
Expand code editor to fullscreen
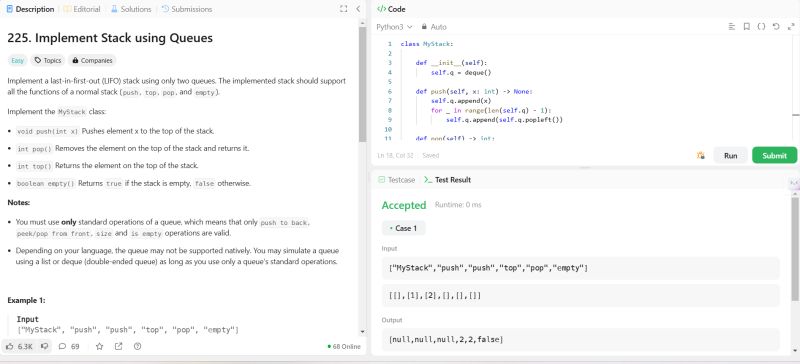791,27
